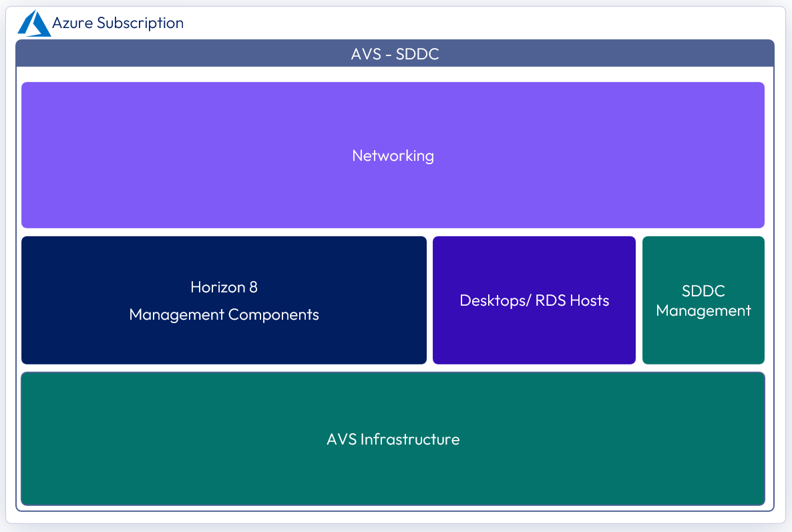
Task: Click the Desktops/ RDS Hosts label text
Action: click(x=534, y=300)
